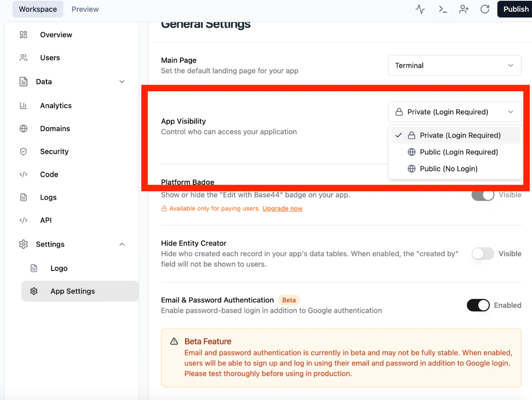
Task: Click the Logo file icon in sidebar
Action: 34,268
